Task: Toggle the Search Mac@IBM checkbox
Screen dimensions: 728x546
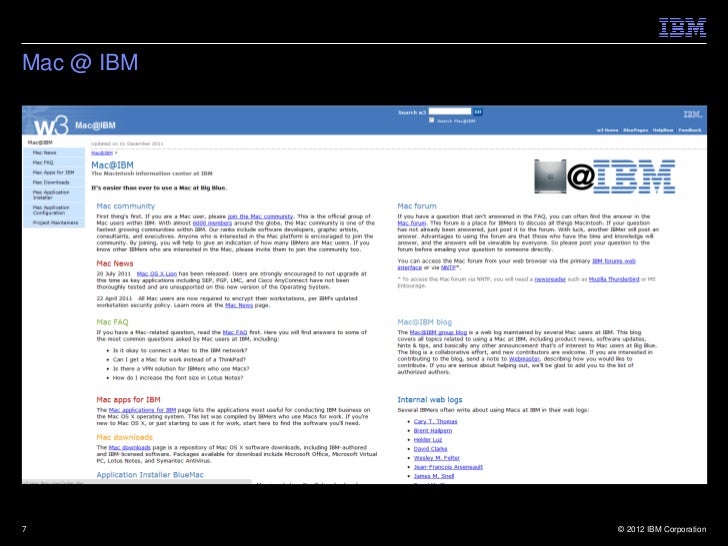Action: 431,120
